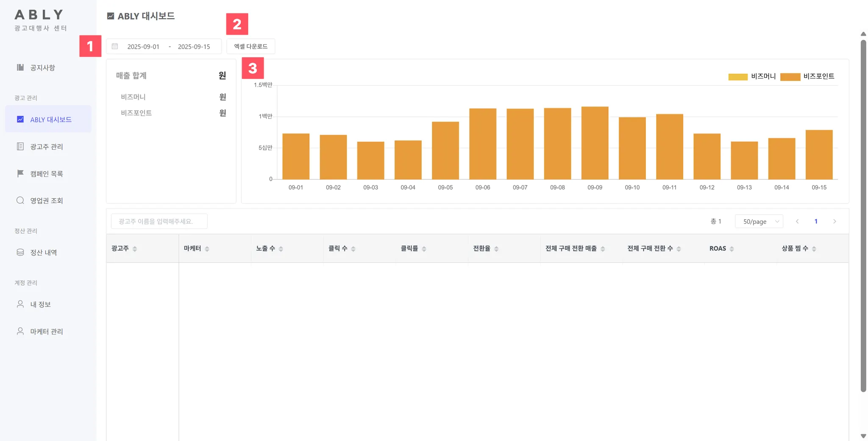Click the 총 1 total count text
Image resolution: width=868 pixels, height=441 pixels.
click(716, 221)
